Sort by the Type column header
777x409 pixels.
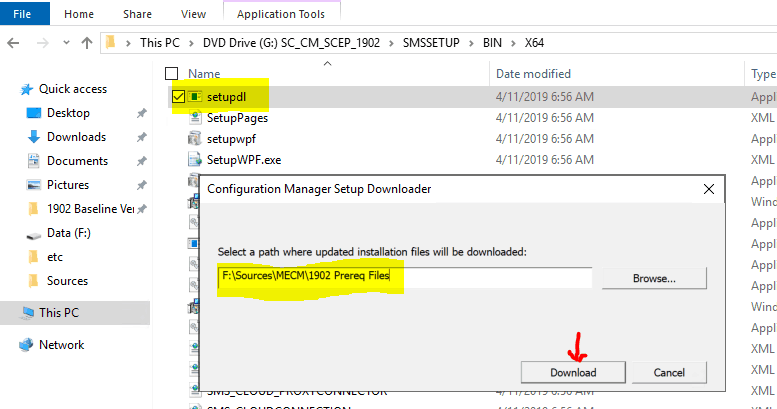coord(763,74)
